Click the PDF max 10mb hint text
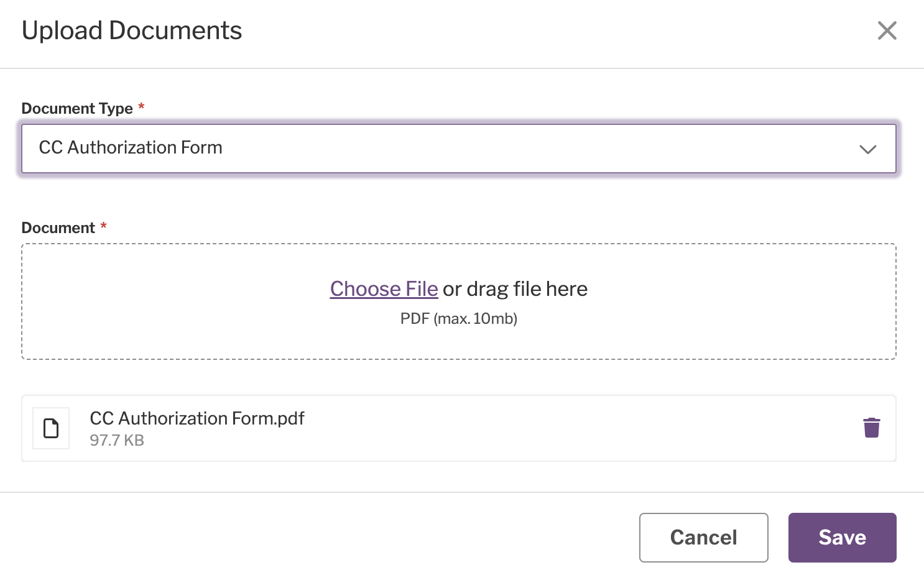 (x=458, y=319)
